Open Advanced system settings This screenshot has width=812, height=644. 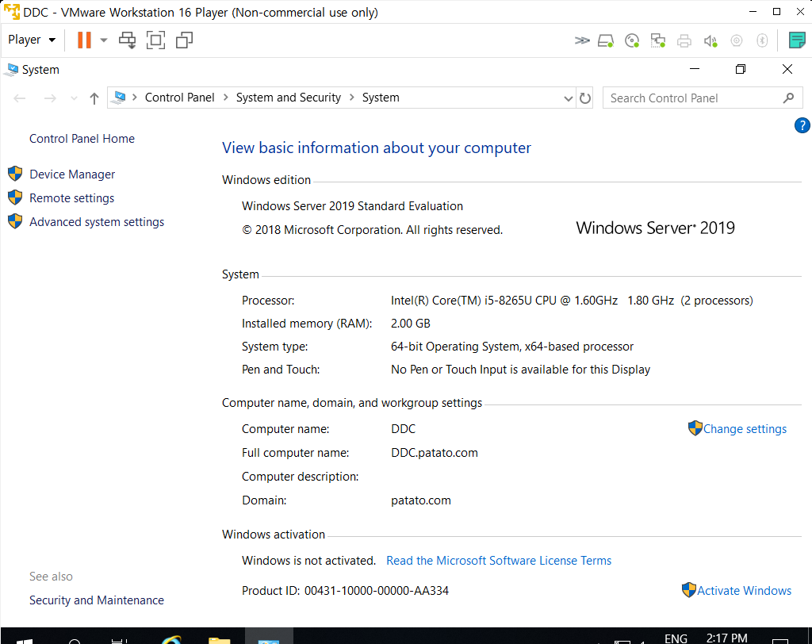(x=96, y=222)
